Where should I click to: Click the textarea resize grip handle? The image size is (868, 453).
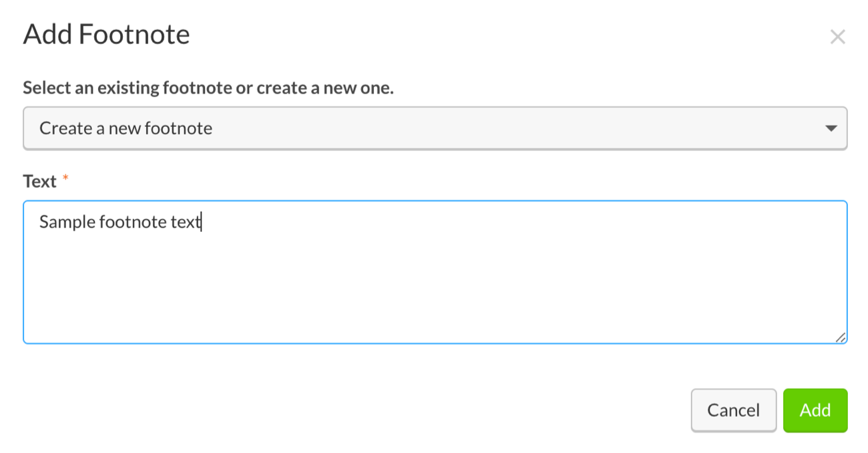(841, 337)
